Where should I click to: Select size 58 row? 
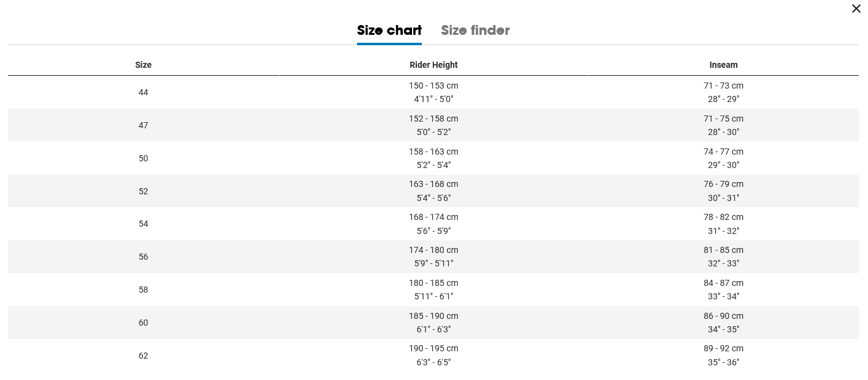pos(143,290)
